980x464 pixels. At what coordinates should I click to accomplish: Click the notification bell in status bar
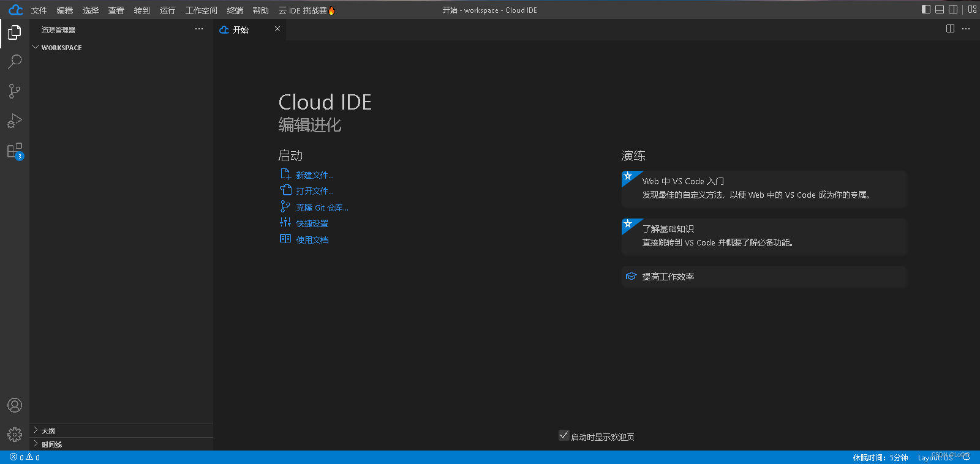(967, 457)
